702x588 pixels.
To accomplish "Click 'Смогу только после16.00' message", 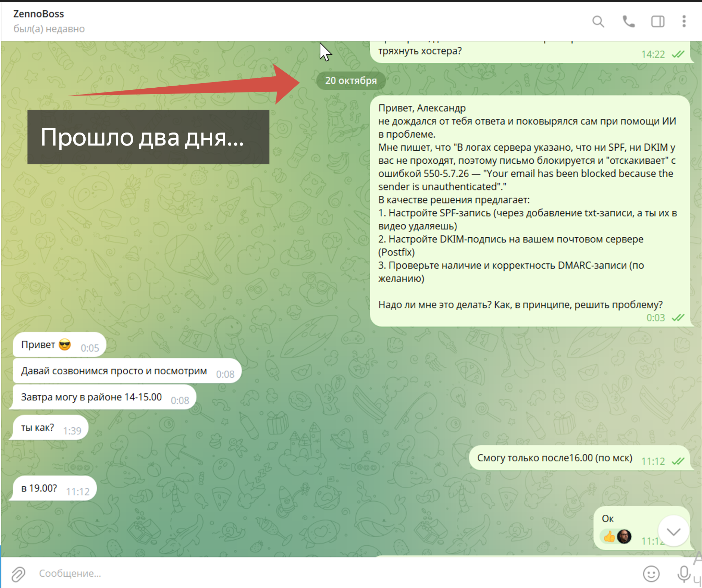I will coord(554,458).
